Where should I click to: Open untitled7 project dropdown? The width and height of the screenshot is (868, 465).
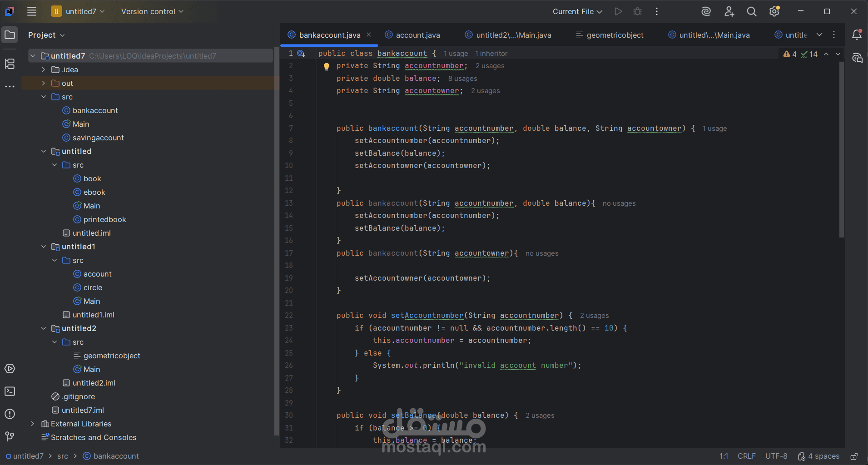78,11
